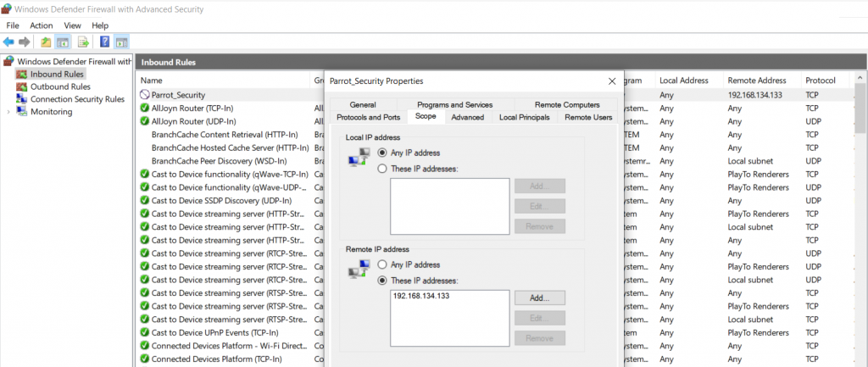
Task: Open the Help menu
Action: (x=100, y=25)
